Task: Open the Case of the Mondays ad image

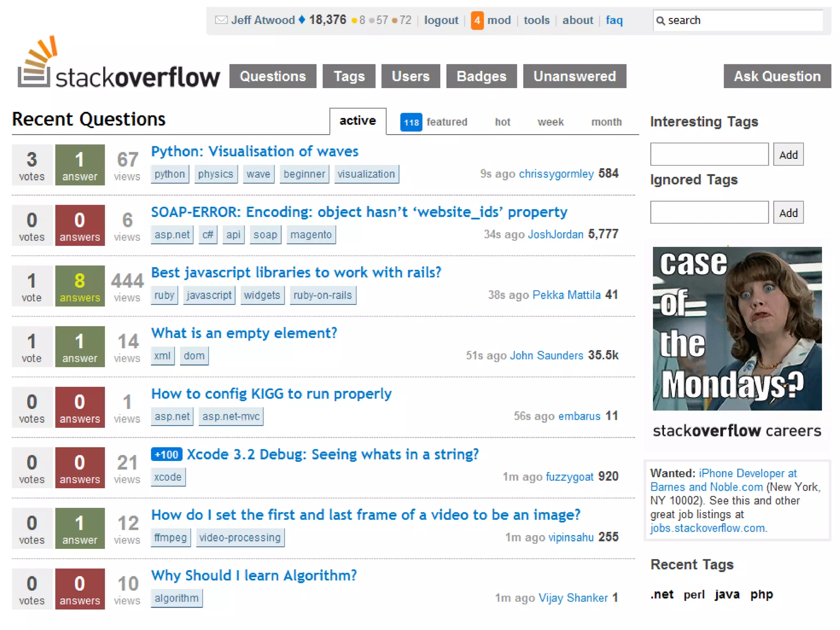Action: click(x=737, y=328)
